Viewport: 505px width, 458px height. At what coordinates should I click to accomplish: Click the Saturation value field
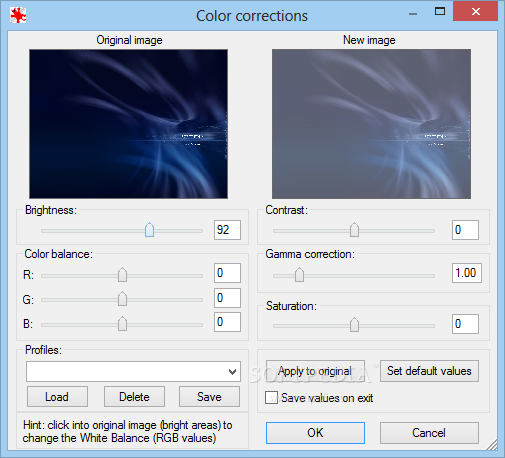pyautogui.click(x=465, y=324)
